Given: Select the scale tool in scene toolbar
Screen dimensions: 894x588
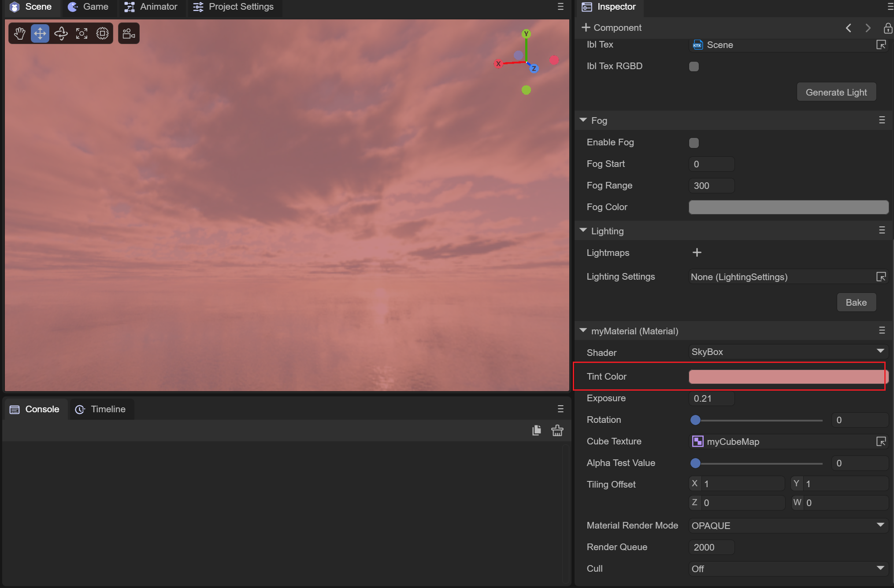Looking at the screenshot, I should pyautogui.click(x=82, y=33).
